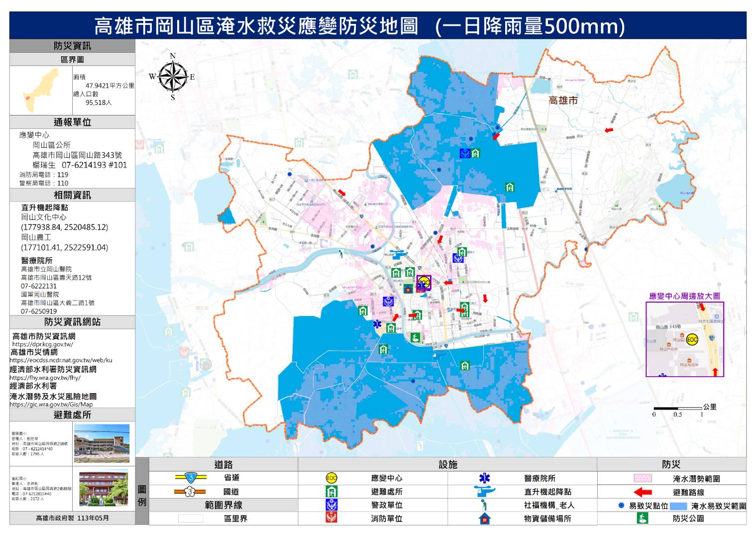This screenshot has width=756, height=536.
Task: Click the 道路 legend column header
Action: [223, 464]
